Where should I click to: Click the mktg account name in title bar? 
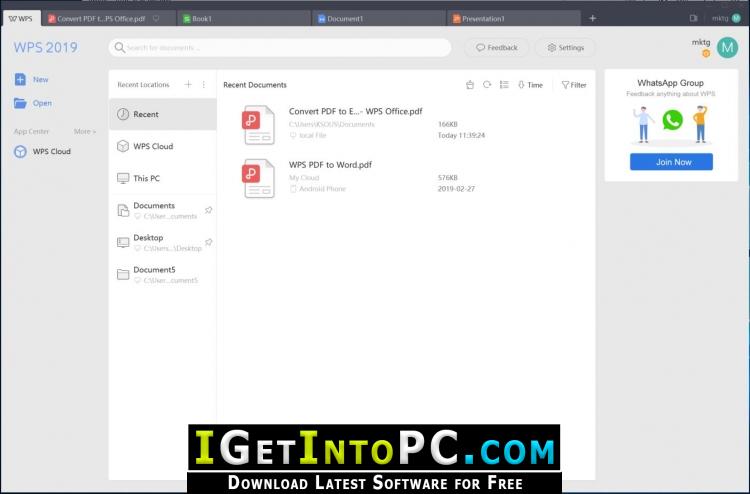[x=720, y=18]
